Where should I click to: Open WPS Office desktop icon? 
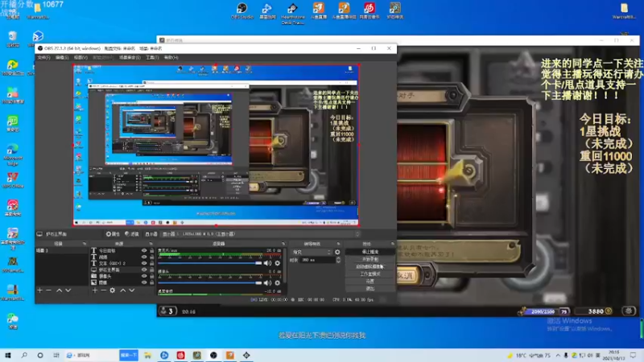(13, 180)
